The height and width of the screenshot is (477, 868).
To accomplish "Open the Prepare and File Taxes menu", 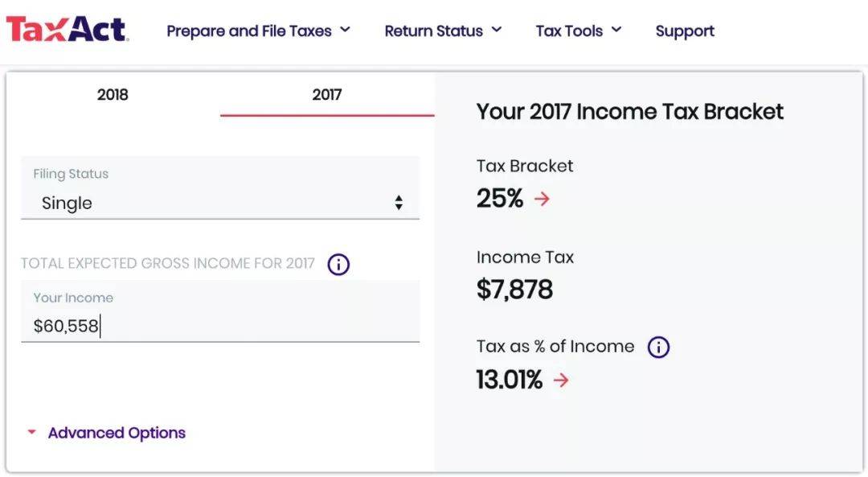I will point(258,31).
